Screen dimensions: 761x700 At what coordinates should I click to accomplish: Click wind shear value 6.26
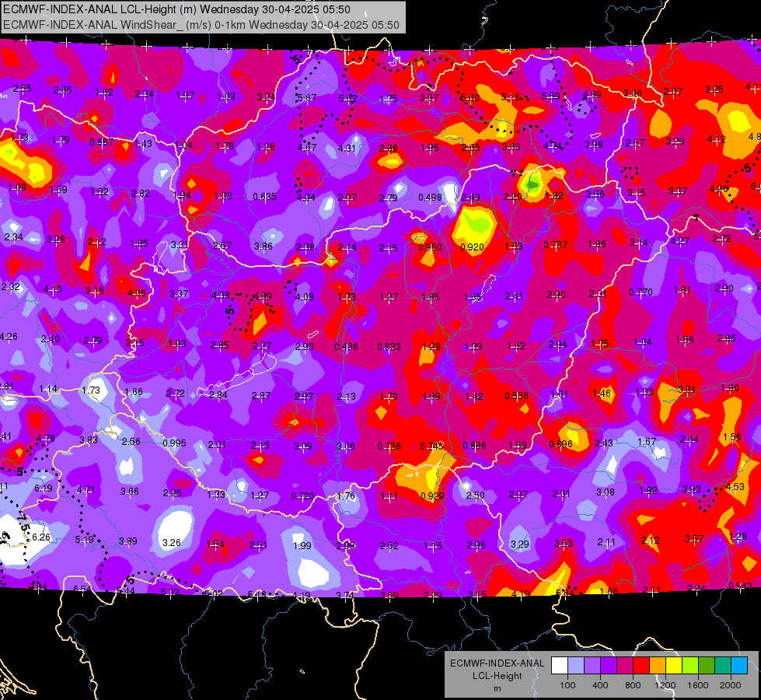(x=40, y=537)
